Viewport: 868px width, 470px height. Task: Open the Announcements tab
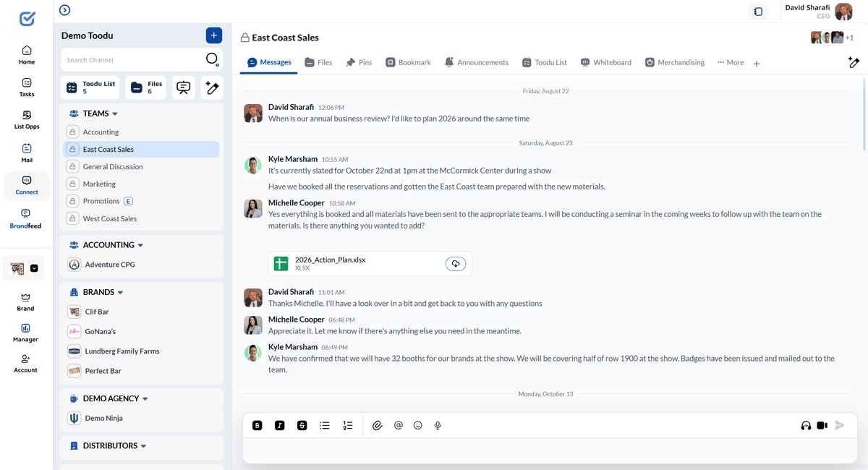tap(476, 62)
